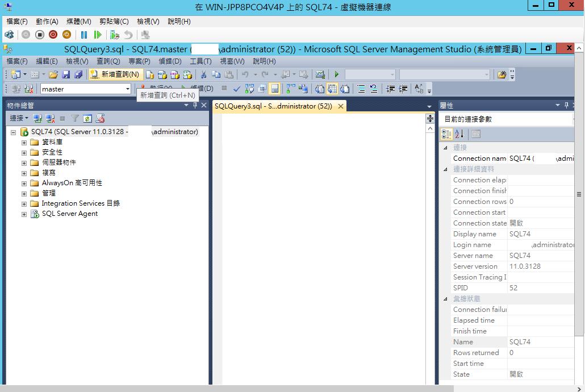
Task: Expand the AlwaysOn 高可用性 node
Action: 24,184
